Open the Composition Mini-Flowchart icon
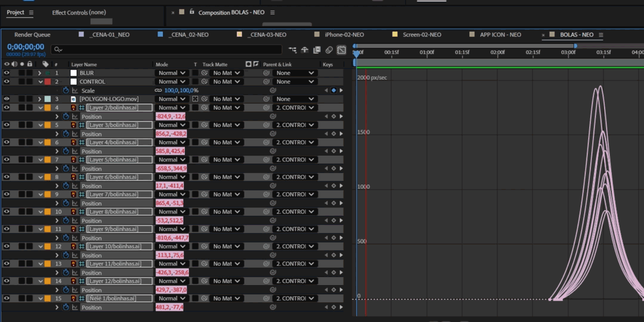Viewport: 644px width, 322px height. click(x=292, y=50)
